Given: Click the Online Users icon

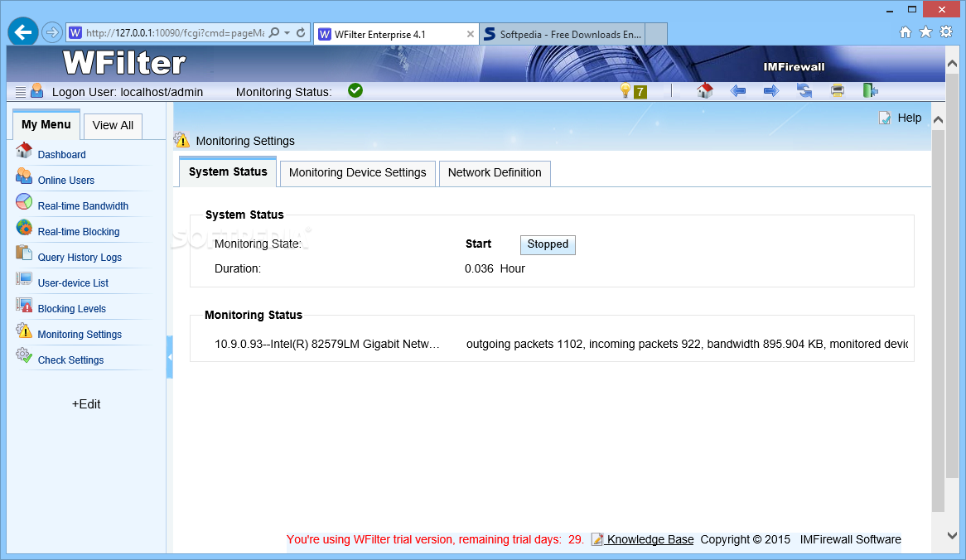Looking at the screenshot, I should tap(24, 176).
